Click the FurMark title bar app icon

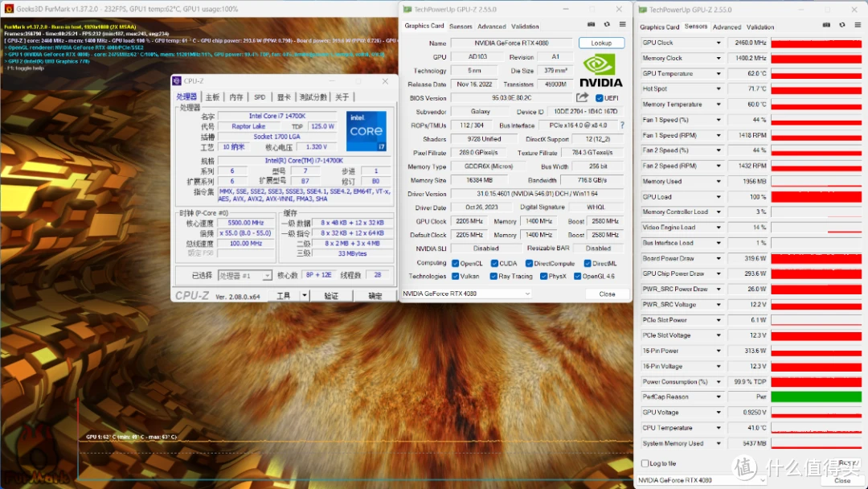point(8,9)
